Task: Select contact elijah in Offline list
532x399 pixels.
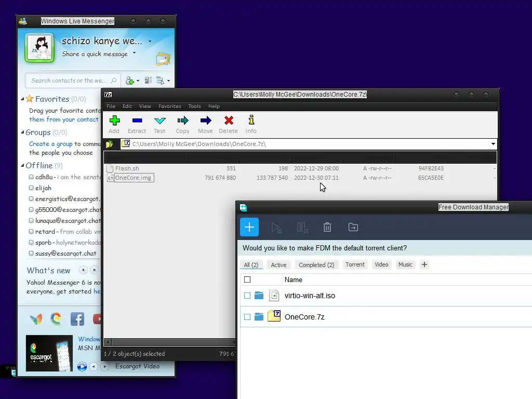Action: pos(43,188)
